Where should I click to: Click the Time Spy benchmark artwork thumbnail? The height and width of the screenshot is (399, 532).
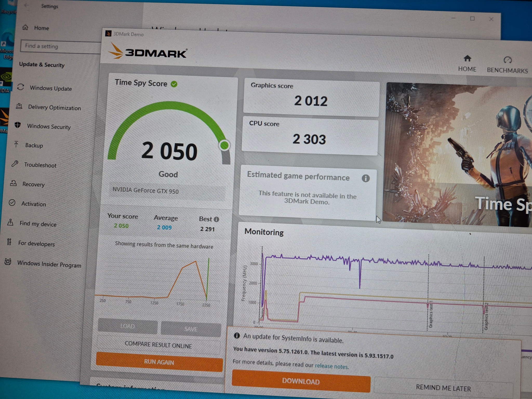pos(458,155)
